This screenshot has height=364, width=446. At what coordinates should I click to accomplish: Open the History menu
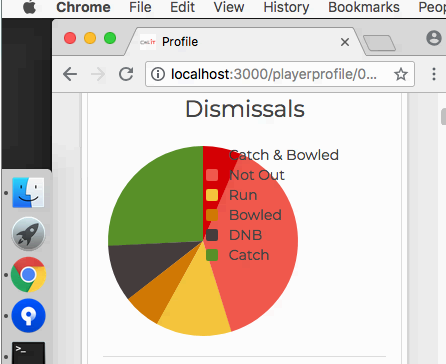(286, 7)
